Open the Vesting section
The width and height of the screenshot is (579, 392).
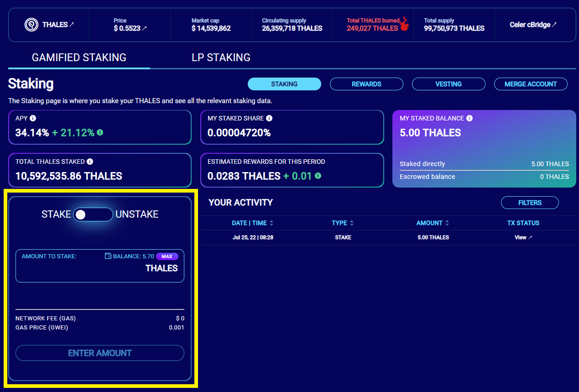coord(449,84)
